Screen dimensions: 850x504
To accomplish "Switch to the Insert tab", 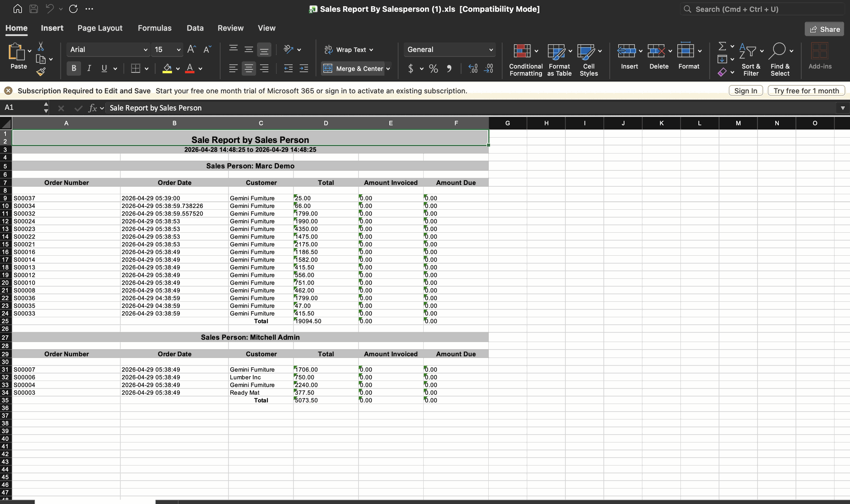I will [52, 28].
